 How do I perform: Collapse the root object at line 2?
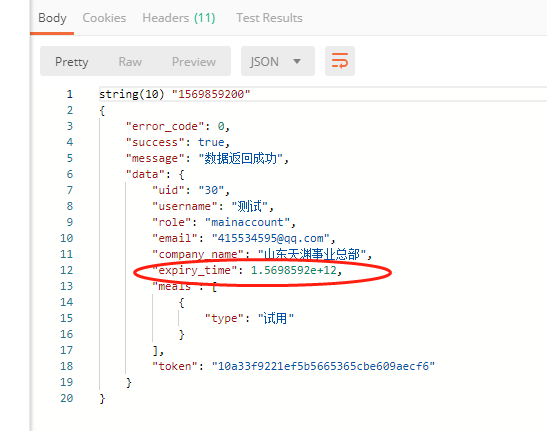click(102, 111)
